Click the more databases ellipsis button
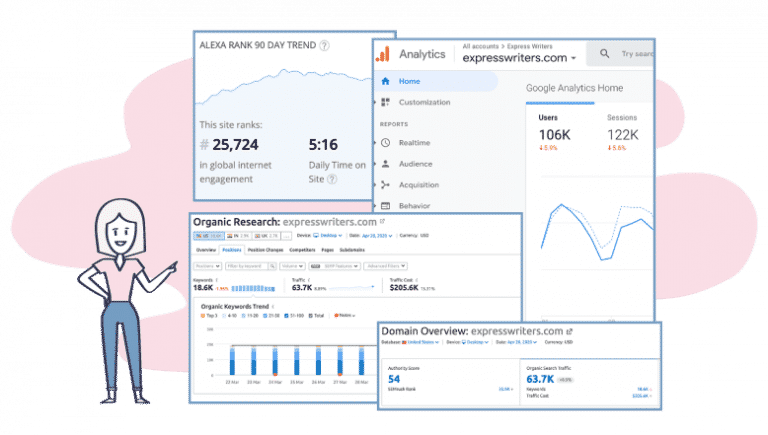The width and height of the screenshot is (768, 435). [x=287, y=236]
